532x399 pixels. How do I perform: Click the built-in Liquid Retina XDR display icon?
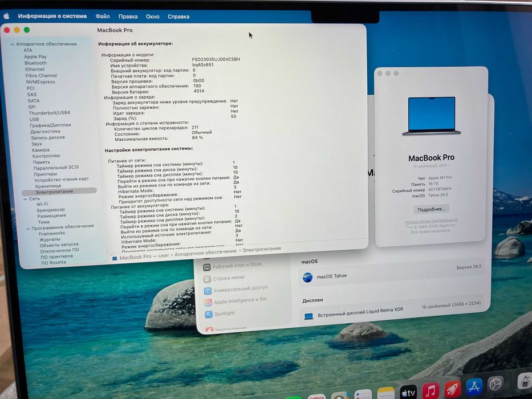(308, 316)
